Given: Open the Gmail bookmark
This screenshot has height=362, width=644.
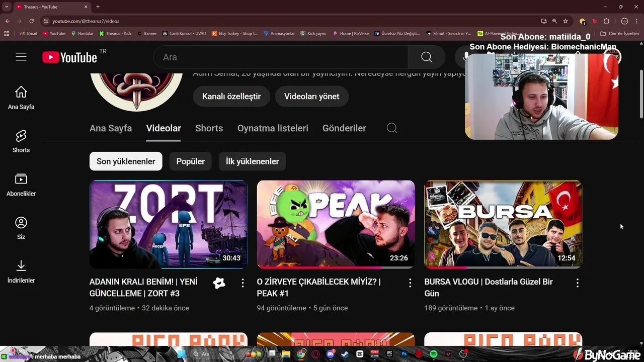Looking at the screenshot, I should pyautogui.click(x=28, y=34).
